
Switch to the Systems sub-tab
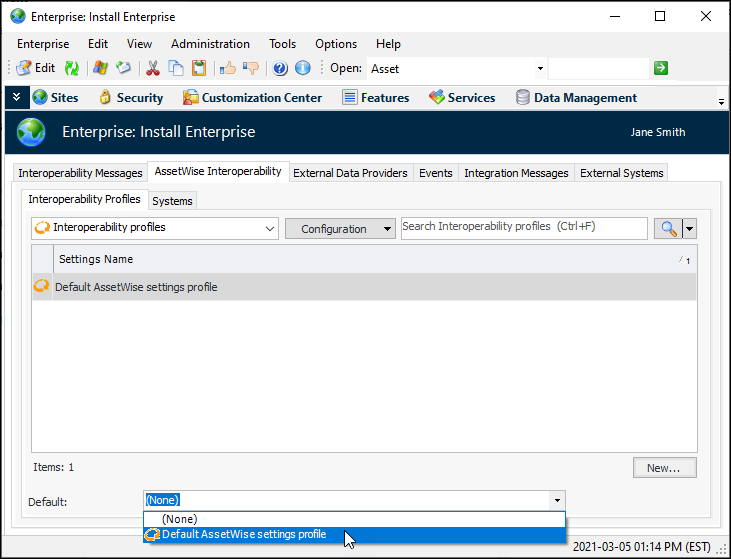[x=172, y=201]
